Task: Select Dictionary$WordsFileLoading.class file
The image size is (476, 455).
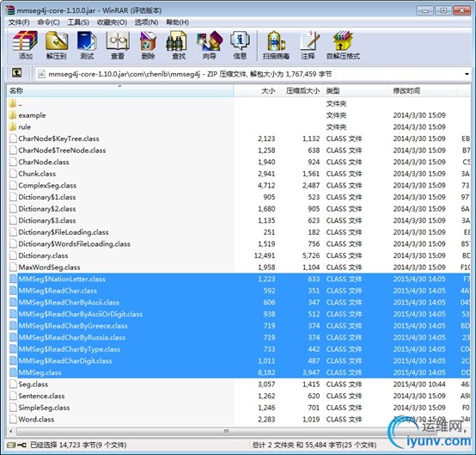Action: [75, 243]
